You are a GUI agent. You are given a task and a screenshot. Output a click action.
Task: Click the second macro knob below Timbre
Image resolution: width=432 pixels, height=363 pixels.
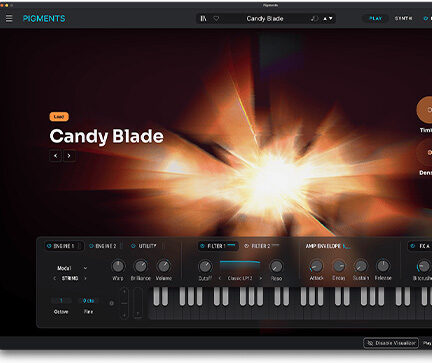(426, 152)
